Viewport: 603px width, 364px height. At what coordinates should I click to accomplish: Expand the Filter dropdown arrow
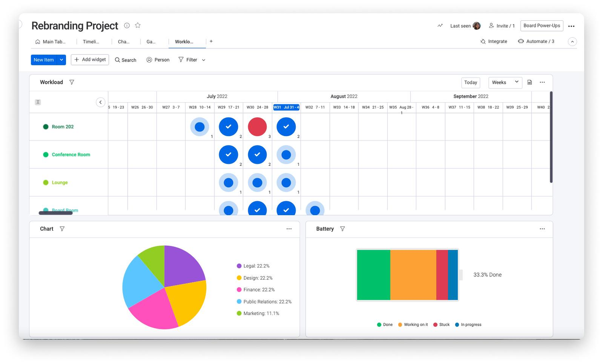click(x=204, y=60)
